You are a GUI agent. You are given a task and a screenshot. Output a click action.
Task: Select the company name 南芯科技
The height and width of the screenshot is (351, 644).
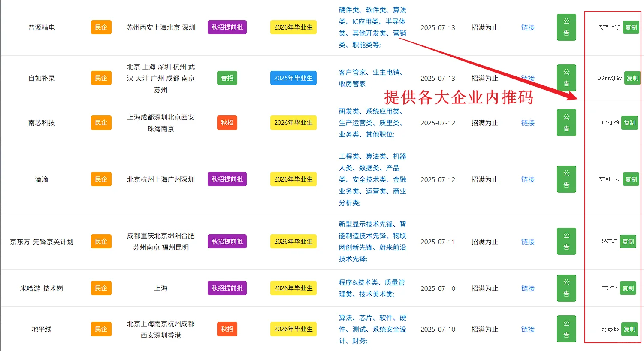pyautogui.click(x=42, y=123)
